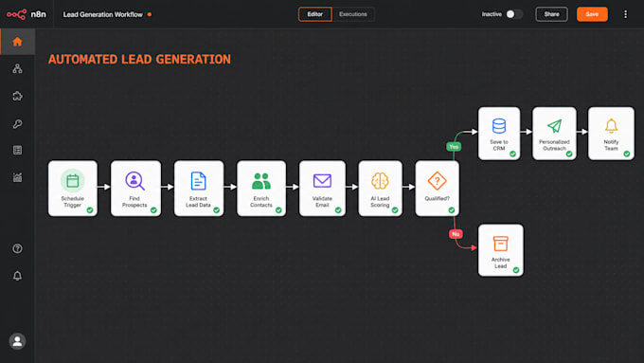The image size is (644, 363).
Task: Click the Lead Generation Workflow title
Action: pyautogui.click(x=102, y=14)
